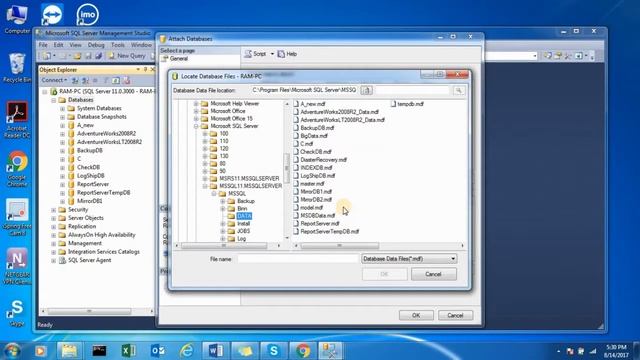The width and height of the screenshot is (640, 360).
Task: Expand the Management node
Action: [53, 244]
